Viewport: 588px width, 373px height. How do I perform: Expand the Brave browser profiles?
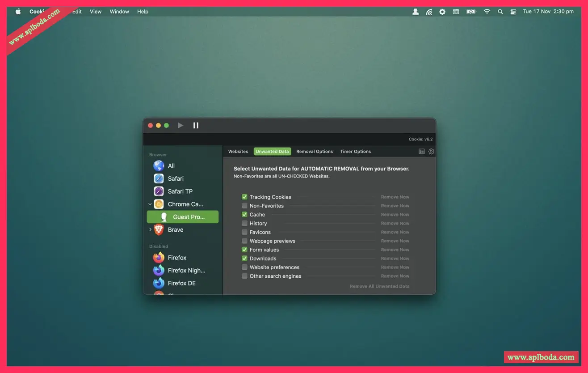[150, 230]
